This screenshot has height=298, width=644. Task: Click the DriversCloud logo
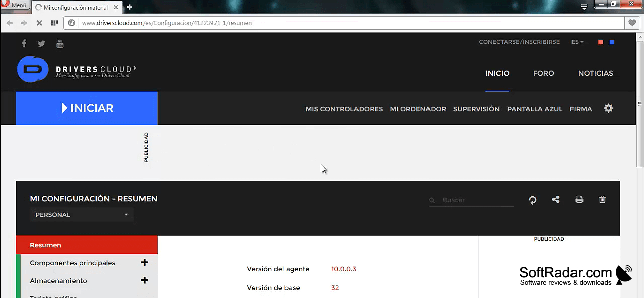pos(77,70)
